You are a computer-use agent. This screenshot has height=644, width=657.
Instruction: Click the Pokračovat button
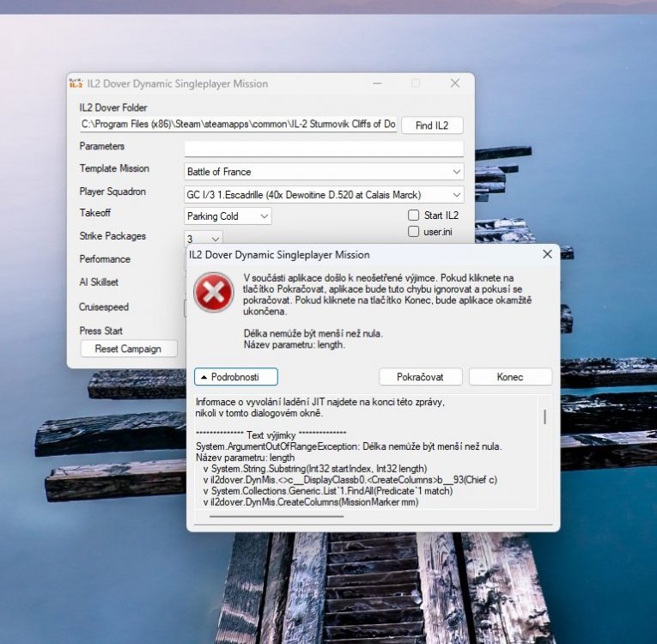(x=420, y=377)
